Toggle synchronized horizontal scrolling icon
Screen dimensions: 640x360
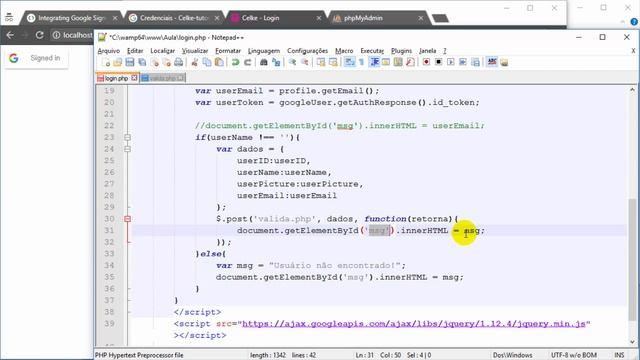[333, 62]
